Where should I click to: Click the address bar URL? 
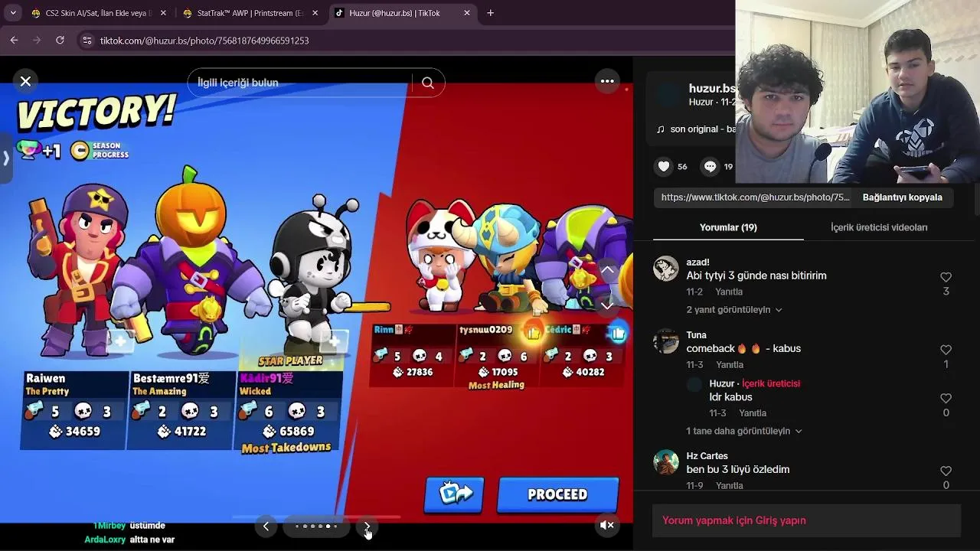click(204, 41)
